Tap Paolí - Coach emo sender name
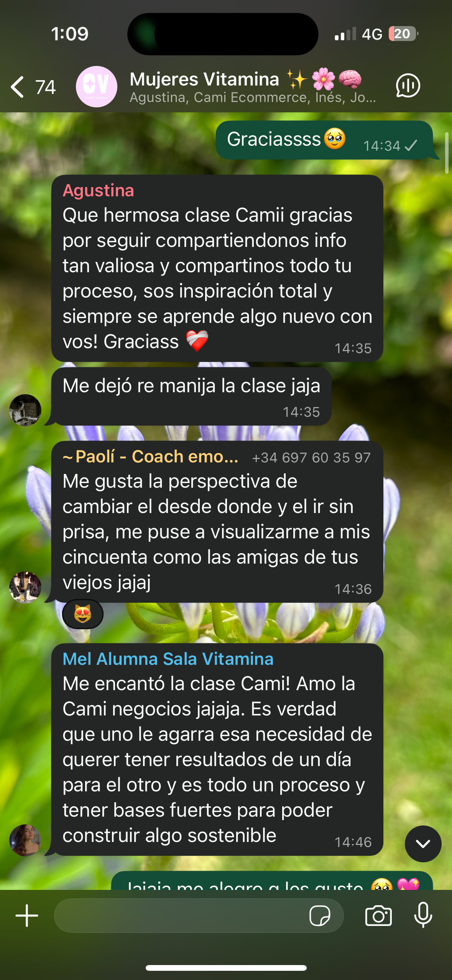Image resolution: width=452 pixels, height=980 pixels. (151, 457)
